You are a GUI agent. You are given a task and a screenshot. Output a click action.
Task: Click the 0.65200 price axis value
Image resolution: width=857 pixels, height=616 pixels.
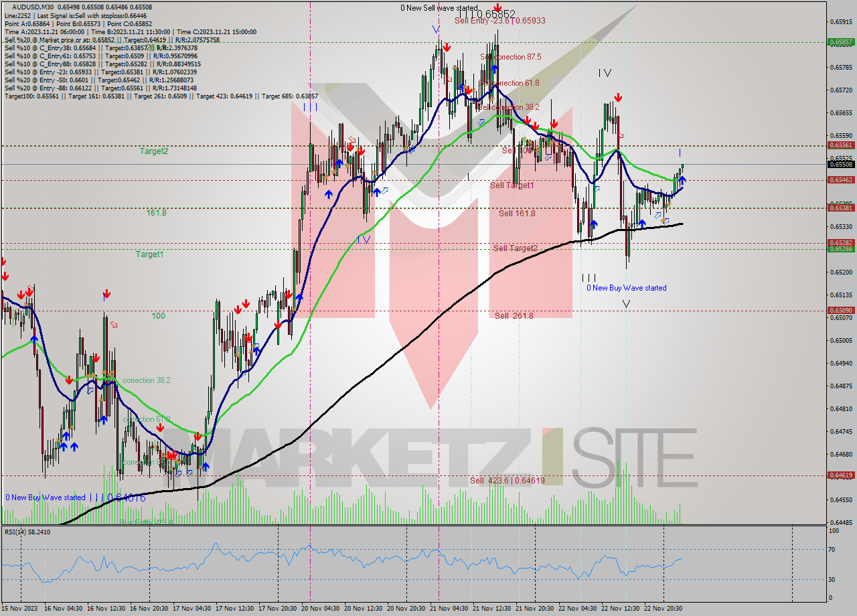coord(841,273)
